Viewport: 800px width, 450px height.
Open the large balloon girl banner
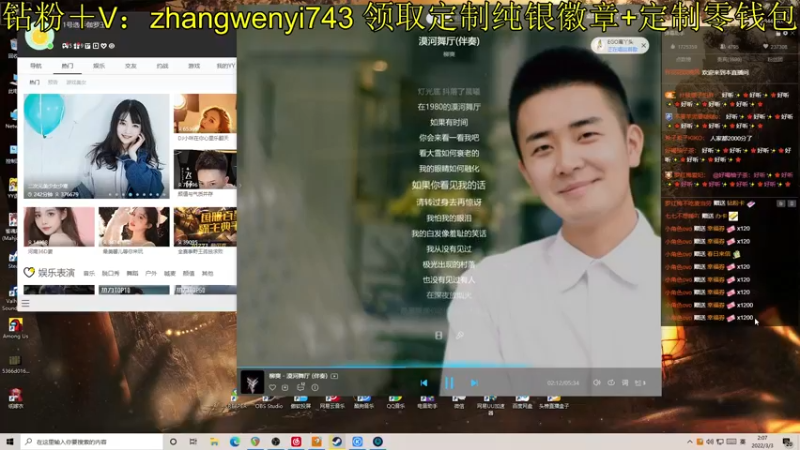96,146
